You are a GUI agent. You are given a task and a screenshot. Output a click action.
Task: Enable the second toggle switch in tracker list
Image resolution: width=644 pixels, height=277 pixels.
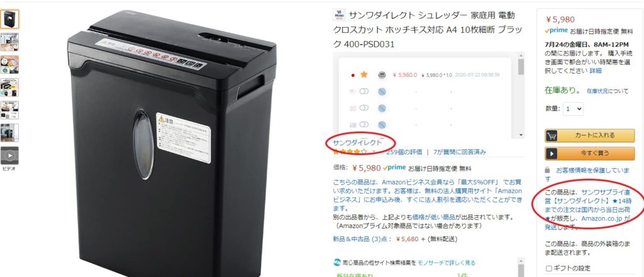click(364, 108)
